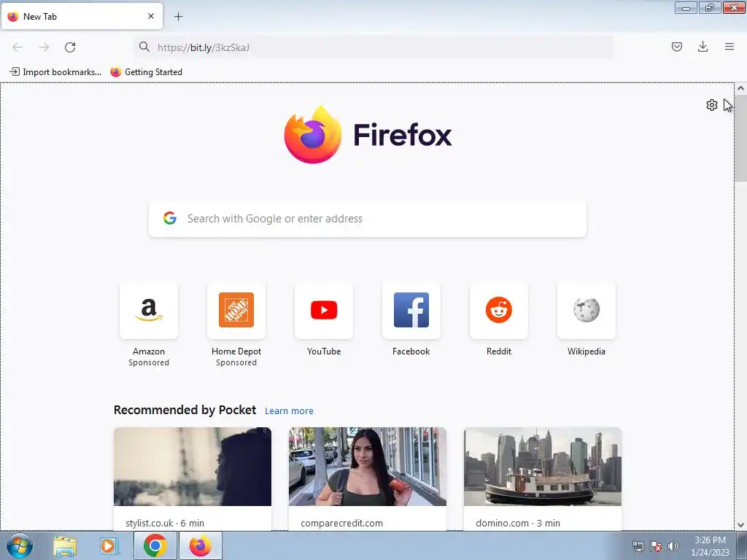Image resolution: width=747 pixels, height=560 pixels.
Task: Select the New Tab tab
Action: tap(82, 16)
